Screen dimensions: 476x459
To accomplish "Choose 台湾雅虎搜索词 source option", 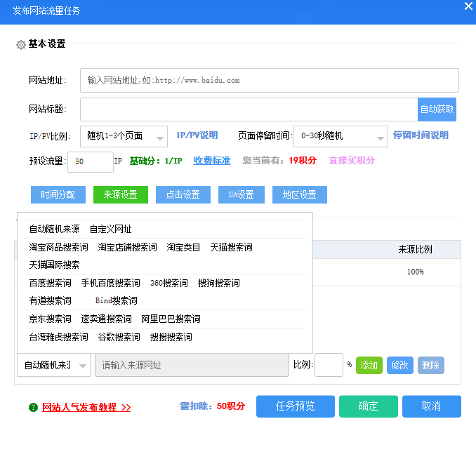I will (58, 337).
